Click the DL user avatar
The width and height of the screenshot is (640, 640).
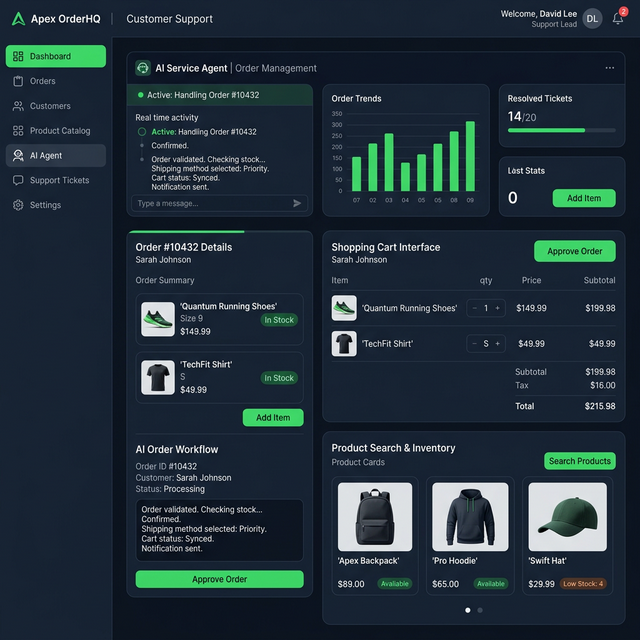[x=592, y=19]
